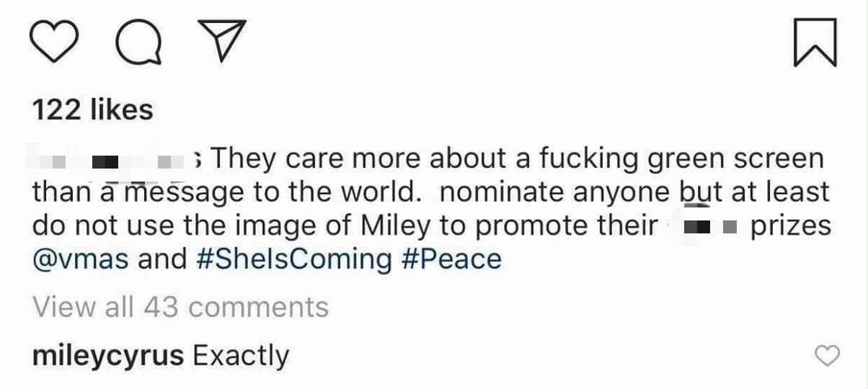Save the post with the bookmark icon
The width and height of the screenshot is (868, 389).
tap(815, 42)
